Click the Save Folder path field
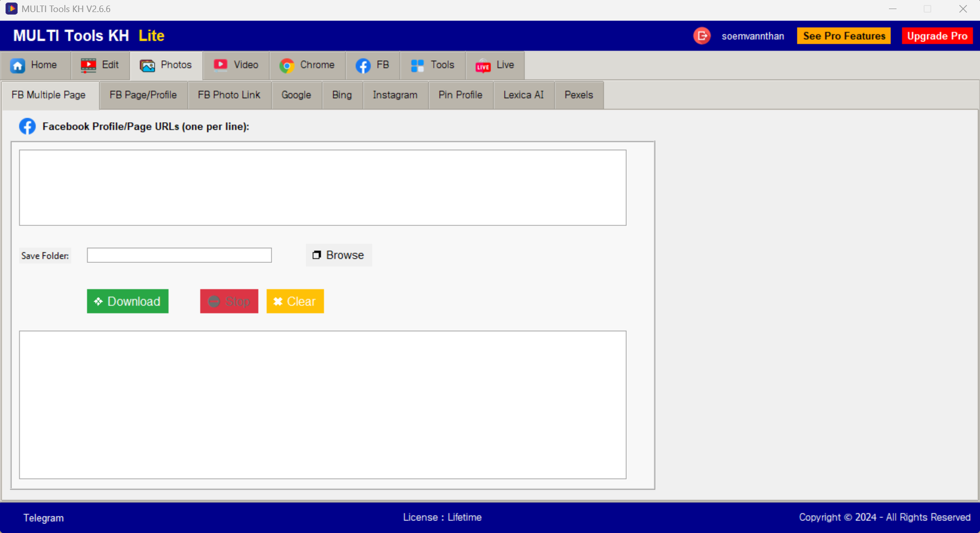The width and height of the screenshot is (980, 533). click(179, 255)
